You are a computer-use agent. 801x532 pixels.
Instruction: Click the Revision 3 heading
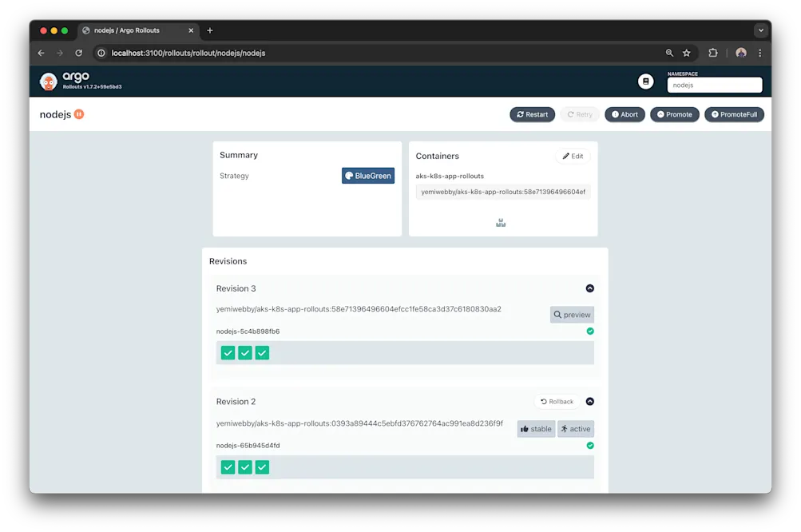pyautogui.click(x=236, y=288)
